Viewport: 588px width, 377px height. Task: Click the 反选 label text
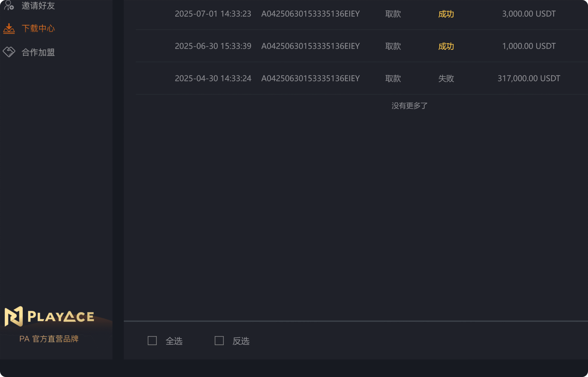(x=241, y=341)
